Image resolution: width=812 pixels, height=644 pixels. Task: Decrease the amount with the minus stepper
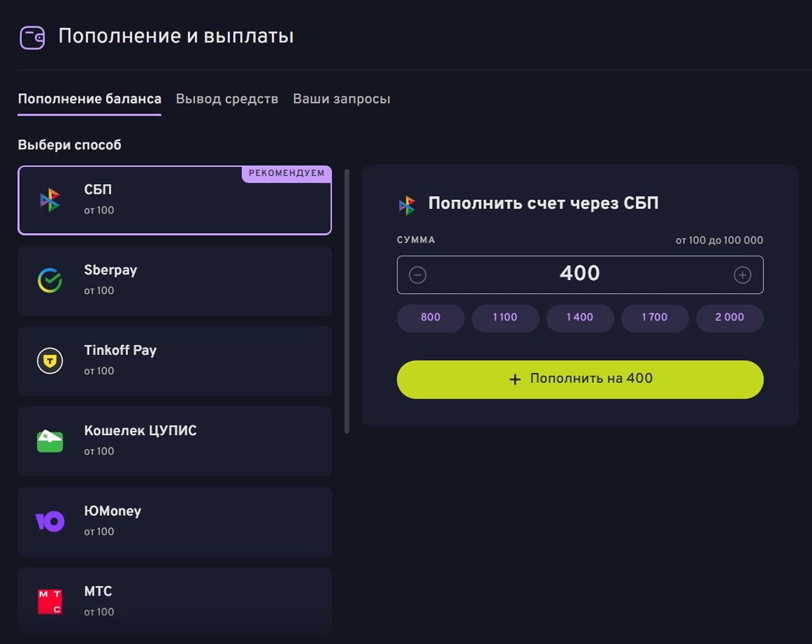pyautogui.click(x=417, y=274)
